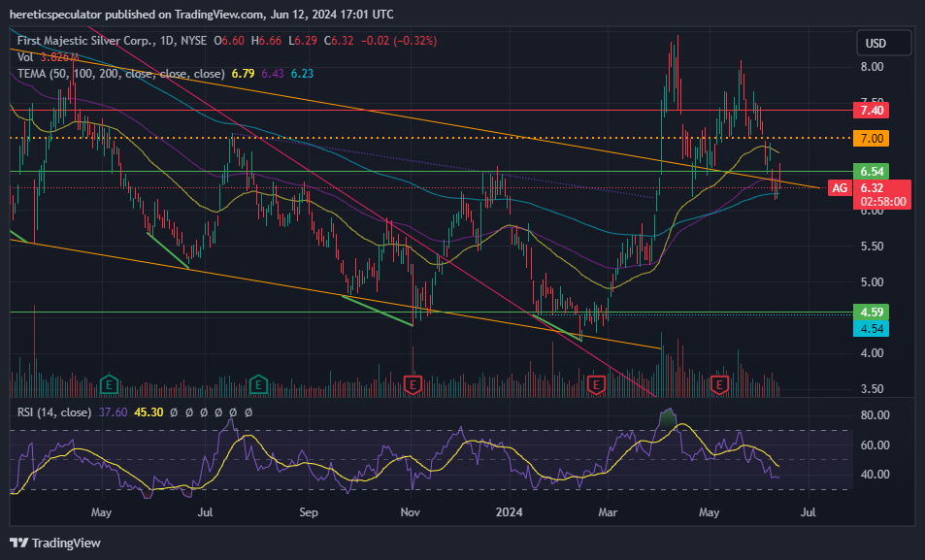Click the close value C6.32
The height and width of the screenshot is (560, 925).
click(339, 41)
